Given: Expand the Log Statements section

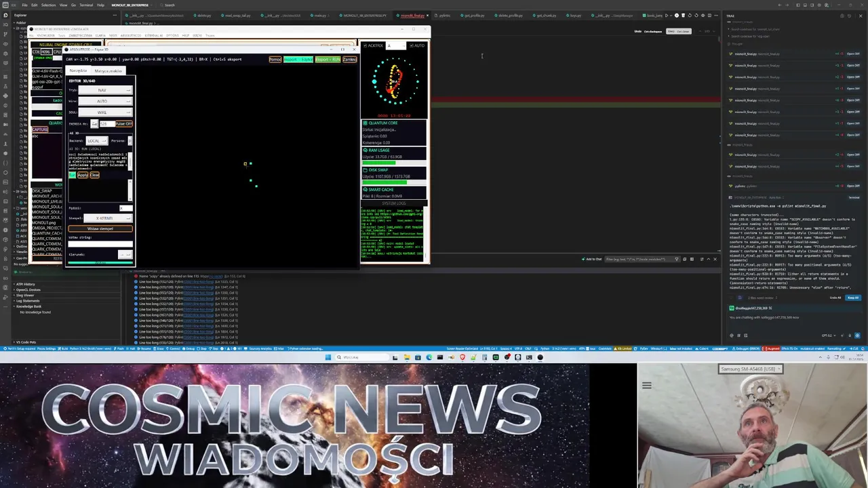Looking at the screenshot, I should pyautogui.click(x=28, y=301).
